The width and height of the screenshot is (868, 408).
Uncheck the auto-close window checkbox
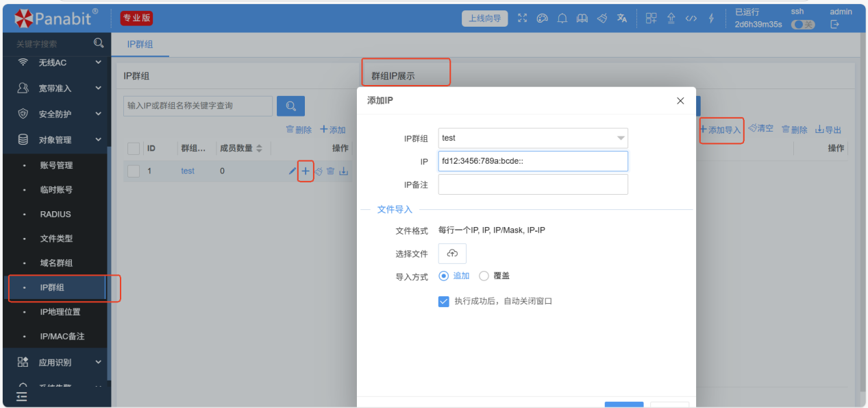pos(443,301)
